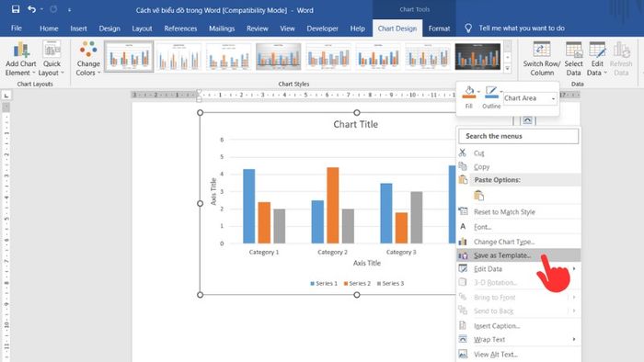Apply the gray gradient chart style thumbnail

tap(279, 56)
